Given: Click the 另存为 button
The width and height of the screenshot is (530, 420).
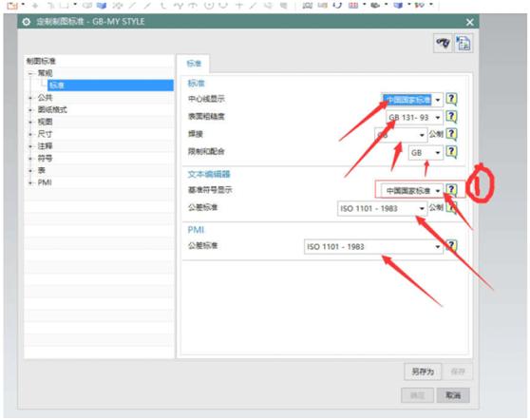Looking at the screenshot, I should tap(423, 372).
